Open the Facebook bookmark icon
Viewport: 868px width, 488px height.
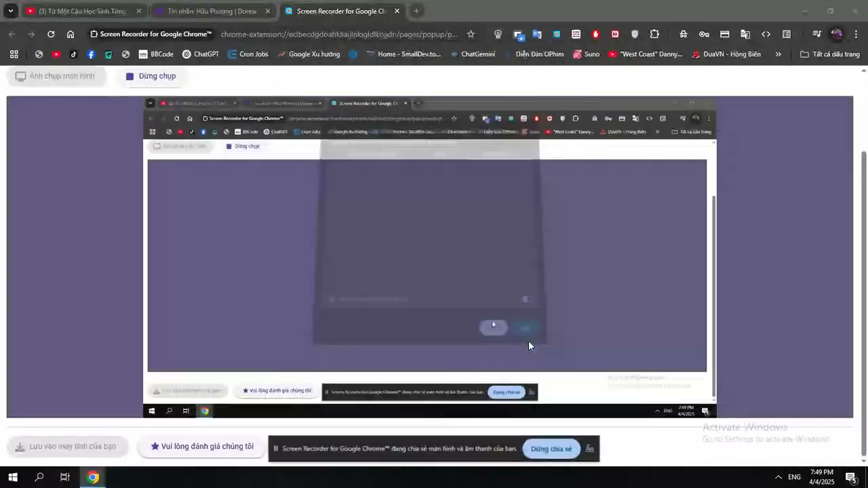91,54
